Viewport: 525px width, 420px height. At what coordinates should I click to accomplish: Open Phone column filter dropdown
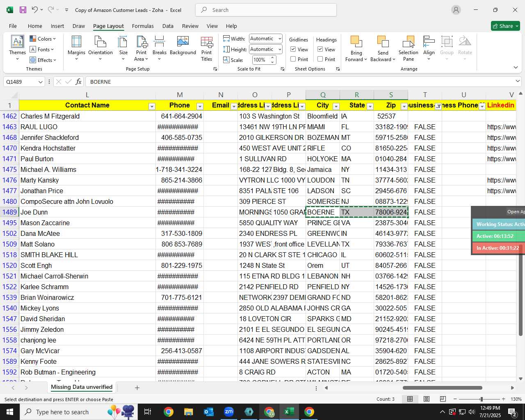[200, 107]
